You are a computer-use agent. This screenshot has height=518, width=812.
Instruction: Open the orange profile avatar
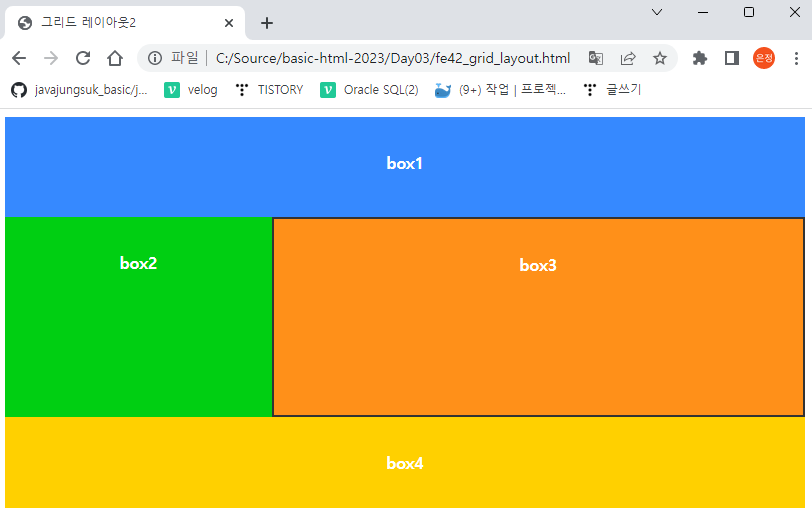click(x=764, y=58)
